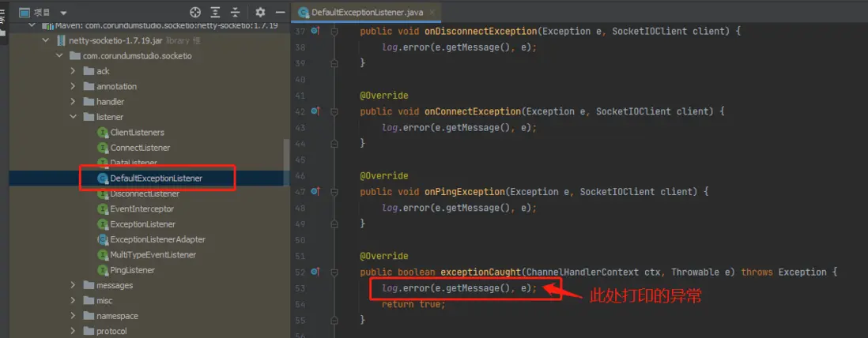Fold the onConnectException method at line 42
This screenshot has height=338, width=868.
click(334, 111)
